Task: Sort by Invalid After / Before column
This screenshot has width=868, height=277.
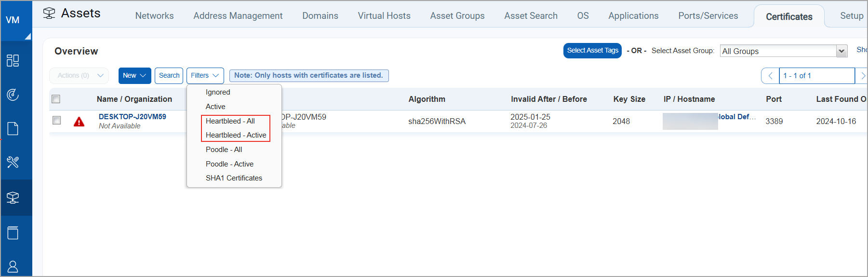Action: click(549, 99)
